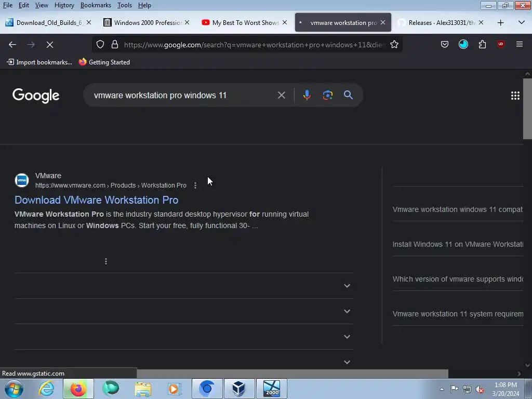Show hidden system tray icons
532x399 pixels.
click(442, 389)
